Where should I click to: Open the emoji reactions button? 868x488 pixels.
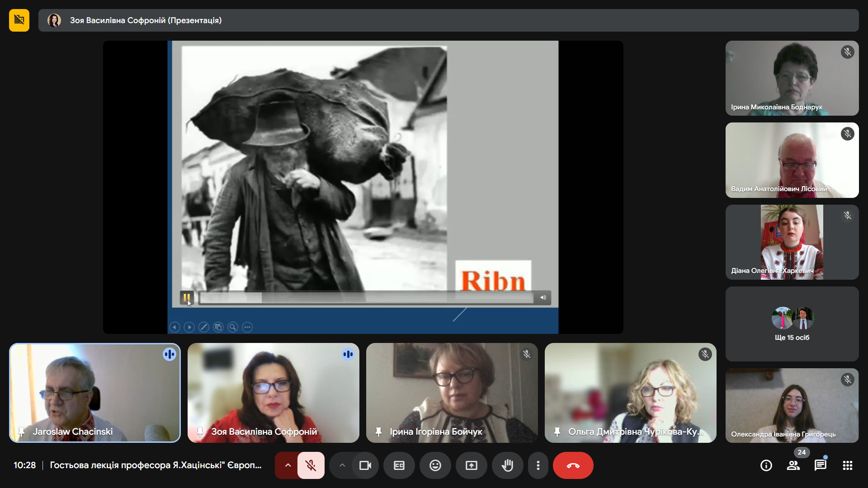(x=435, y=465)
